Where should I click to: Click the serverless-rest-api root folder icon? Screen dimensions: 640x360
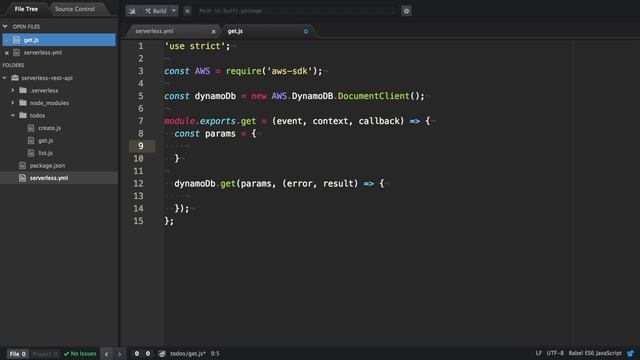(x=15, y=78)
